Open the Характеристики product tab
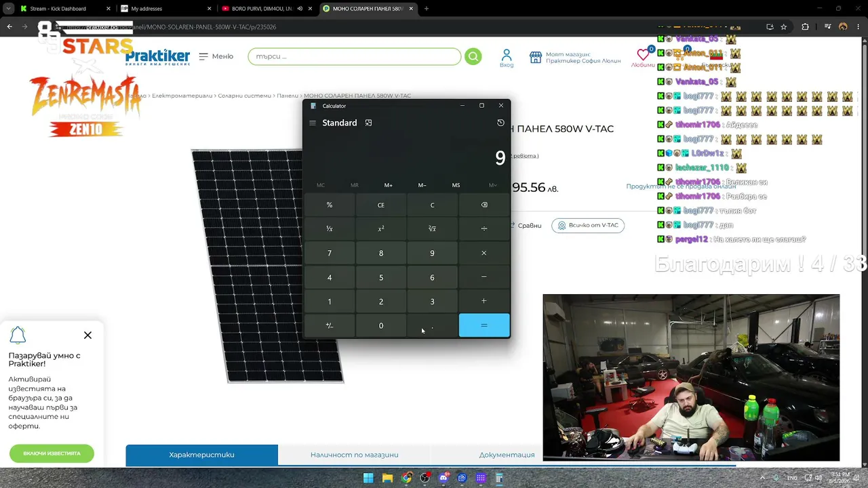 (x=201, y=455)
